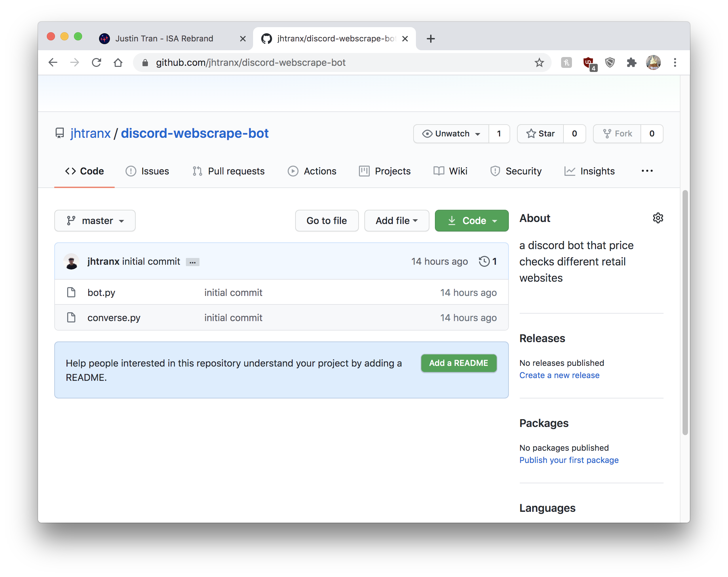Open the Issues tab

coord(147,171)
